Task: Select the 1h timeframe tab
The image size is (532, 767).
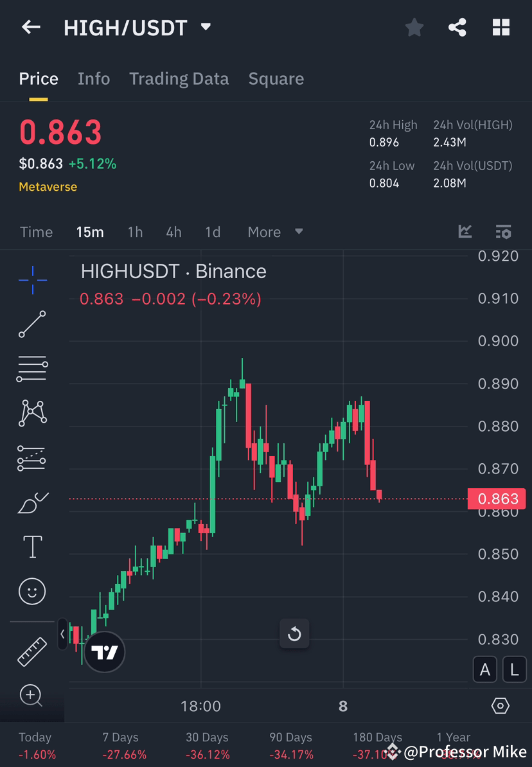Action: coord(135,232)
